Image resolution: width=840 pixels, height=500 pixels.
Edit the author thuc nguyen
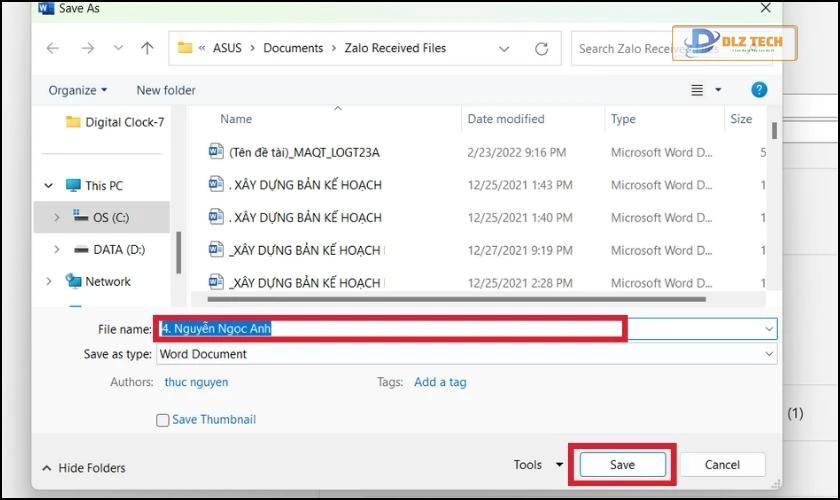196,382
